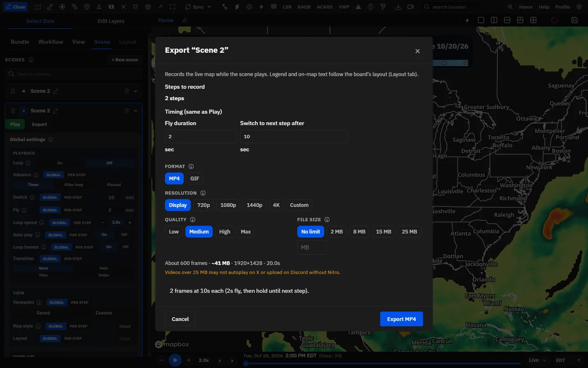Open the Live mode dropdown
This screenshot has width=588, height=368.
[x=537, y=360]
